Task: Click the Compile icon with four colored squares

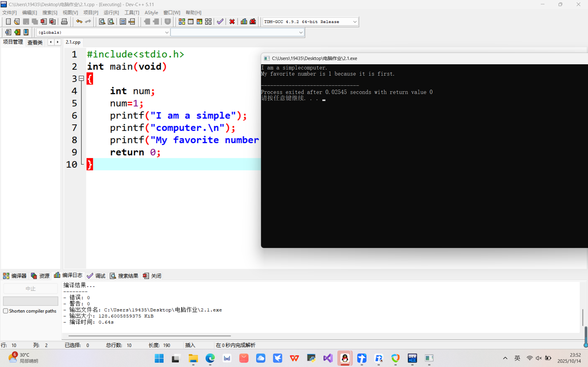Action: pyautogui.click(x=182, y=21)
